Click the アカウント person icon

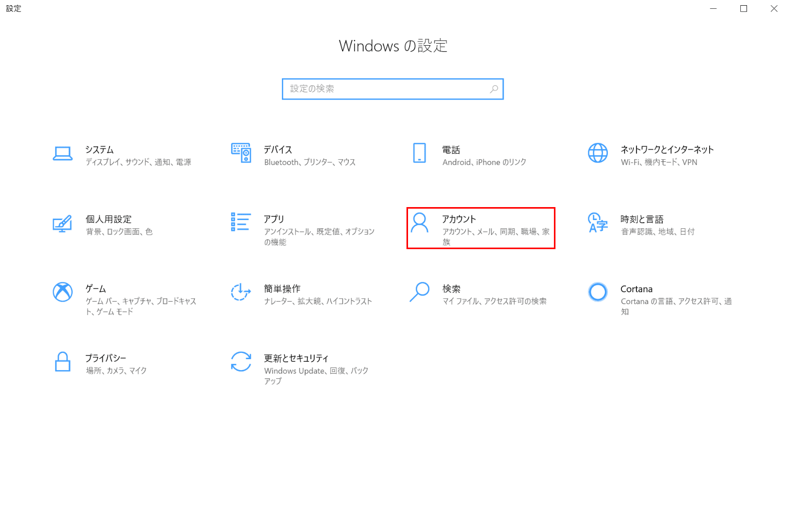click(x=419, y=223)
